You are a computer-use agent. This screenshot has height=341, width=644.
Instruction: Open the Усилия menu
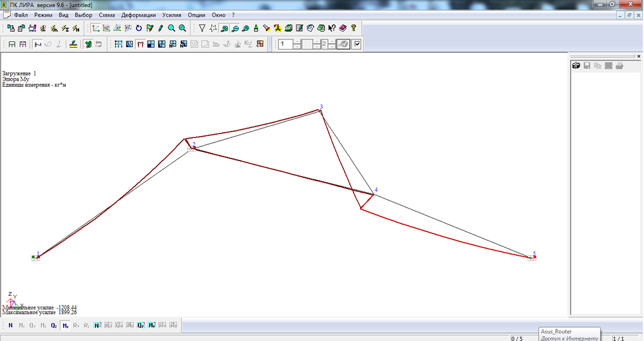pos(172,15)
